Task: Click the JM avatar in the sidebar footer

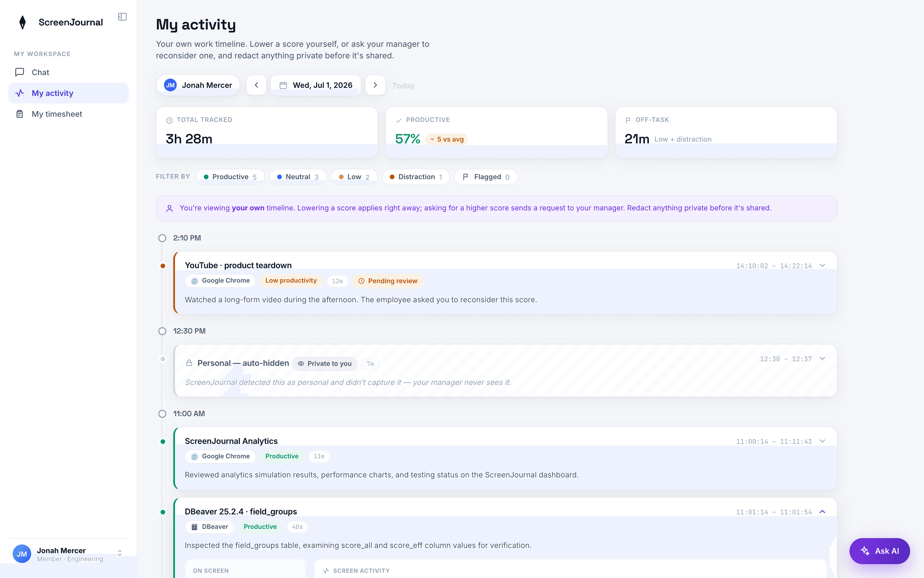Action: [22, 554]
